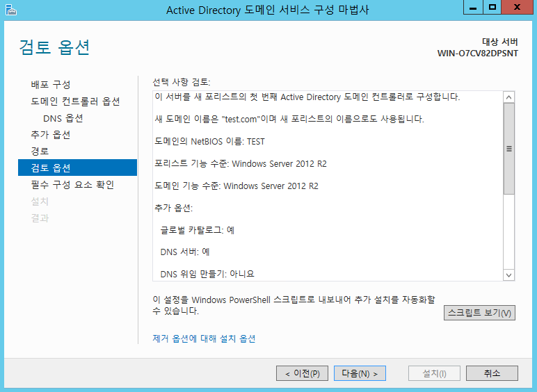Go back with the < 이전(P) button
This screenshot has height=392, width=537.
(302, 373)
